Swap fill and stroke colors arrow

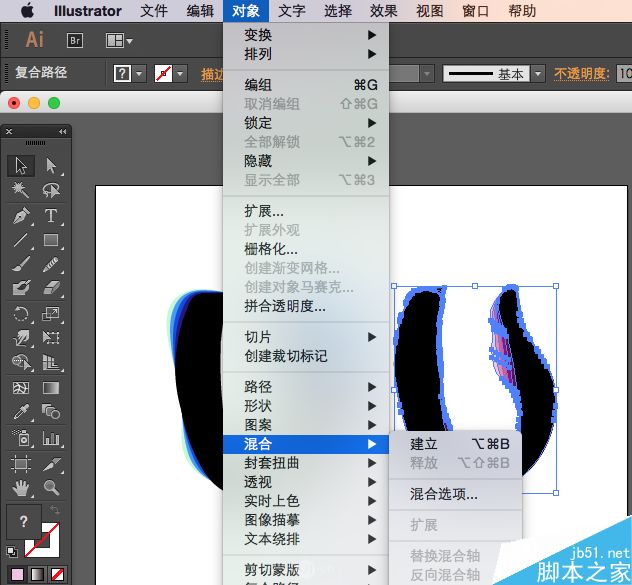54,510
